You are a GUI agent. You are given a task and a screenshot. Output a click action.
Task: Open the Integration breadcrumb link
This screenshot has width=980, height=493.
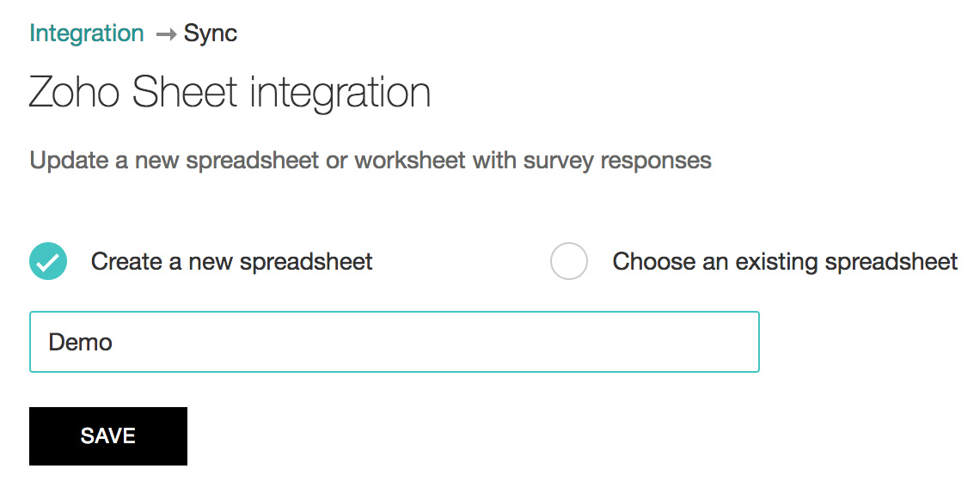point(86,33)
